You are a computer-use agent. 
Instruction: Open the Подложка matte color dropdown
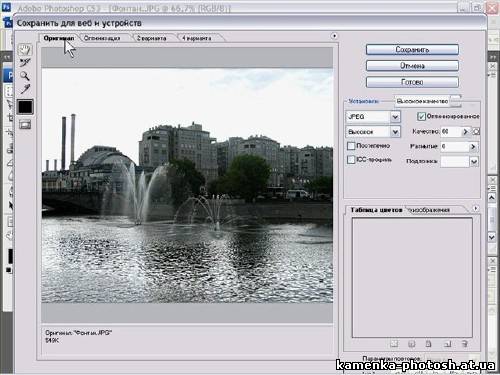[474, 162]
